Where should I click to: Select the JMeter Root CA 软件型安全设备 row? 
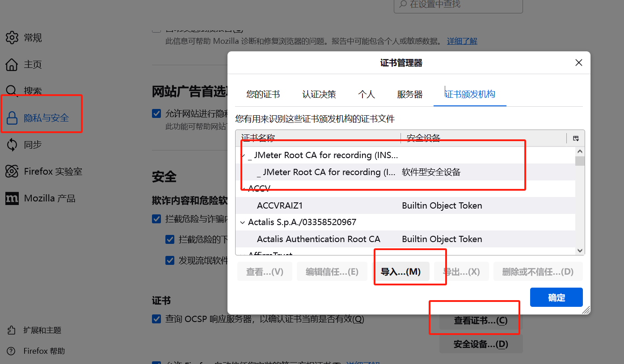coord(405,172)
